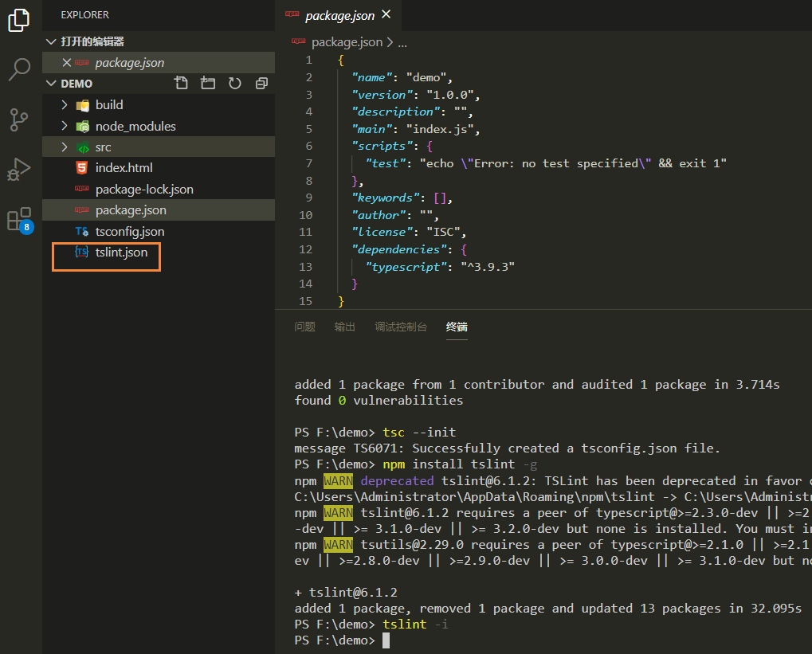This screenshot has height=654, width=812.
Task: Click line number 12 in the gutter
Action: [305, 249]
